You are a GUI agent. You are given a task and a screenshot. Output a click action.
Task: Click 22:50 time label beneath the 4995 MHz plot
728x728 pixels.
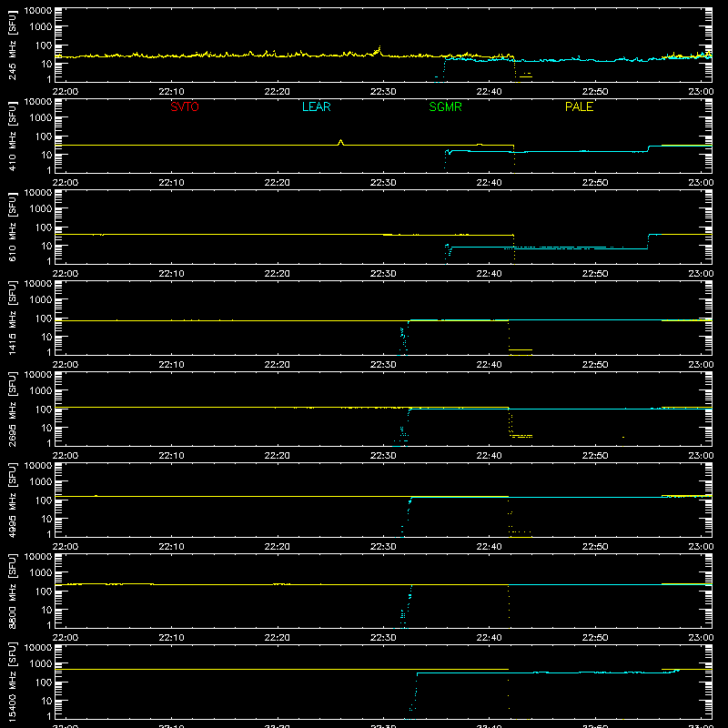[595, 547]
